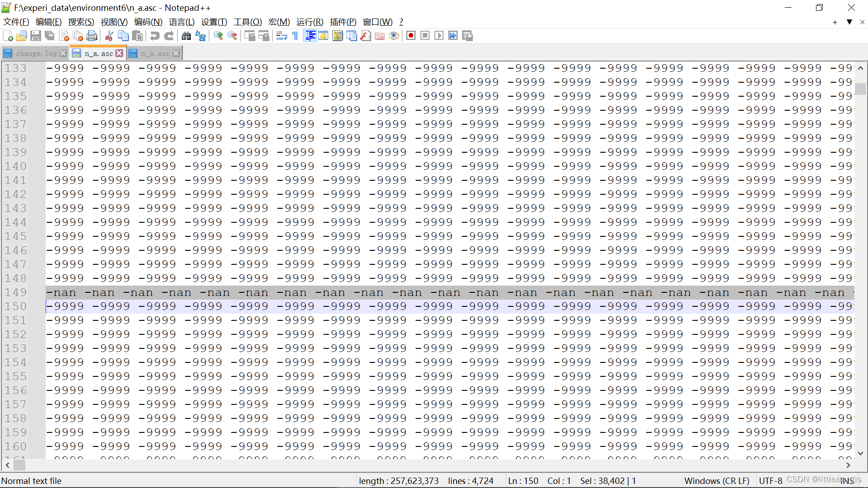Click the INS insert mode status indicator
The height and width of the screenshot is (488, 868).
(x=847, y=481)
